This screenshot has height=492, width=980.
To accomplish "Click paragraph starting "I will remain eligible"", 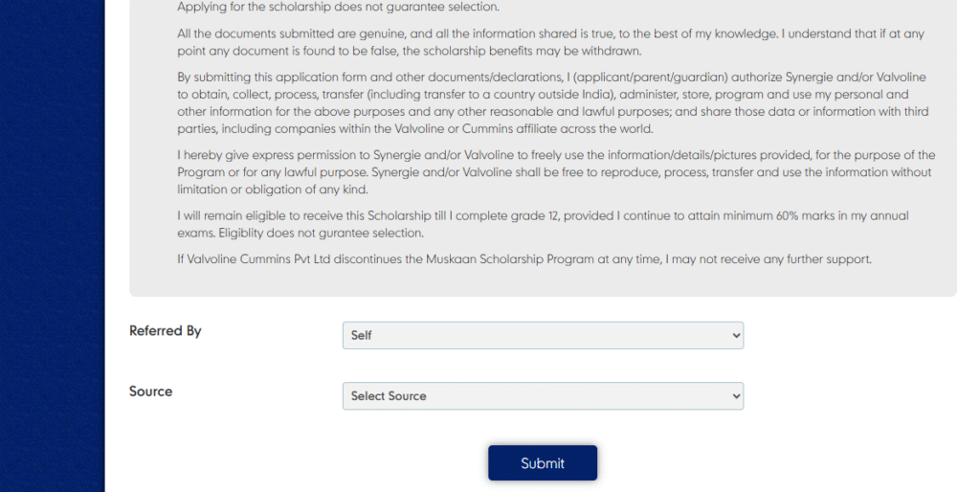I will (x=543, y=224).
